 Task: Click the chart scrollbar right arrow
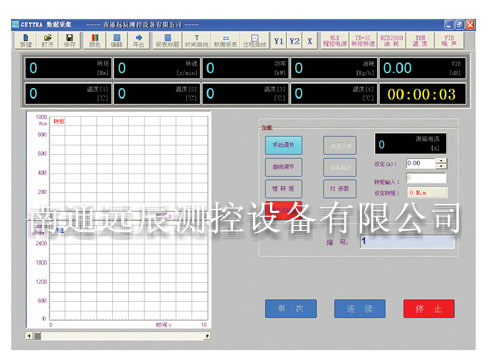click(207, 336)
